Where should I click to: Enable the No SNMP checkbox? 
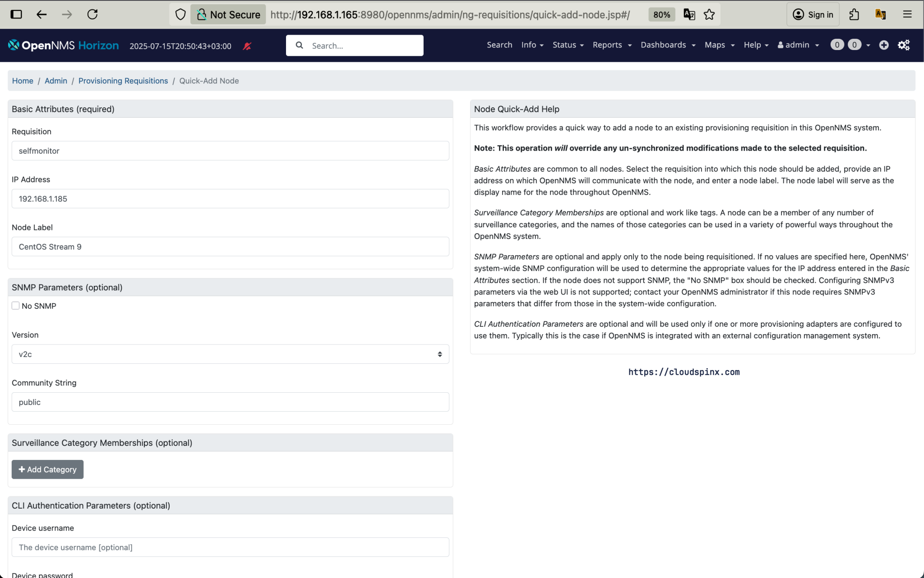tap(15, 305)
